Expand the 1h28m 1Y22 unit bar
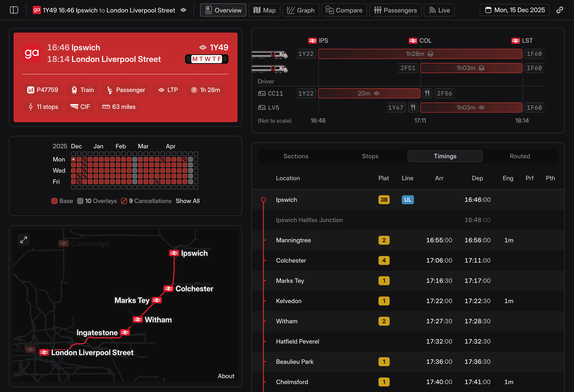Screen dimensions: 574x392 point(420,54)
